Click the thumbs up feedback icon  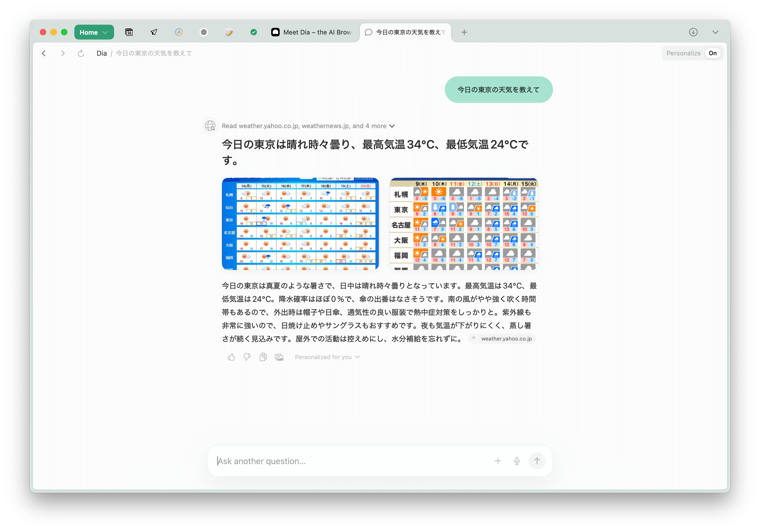(x=231, y=357)
